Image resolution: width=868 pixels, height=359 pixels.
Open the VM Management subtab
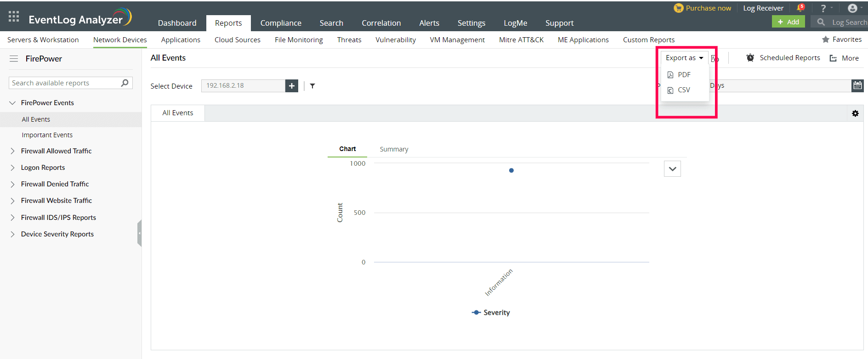(457, 40)
